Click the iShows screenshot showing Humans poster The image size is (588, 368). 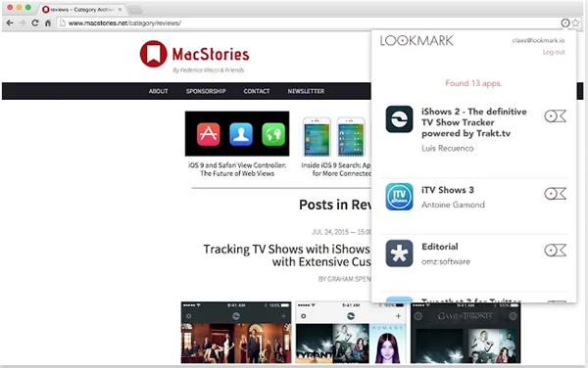[351, 333]
